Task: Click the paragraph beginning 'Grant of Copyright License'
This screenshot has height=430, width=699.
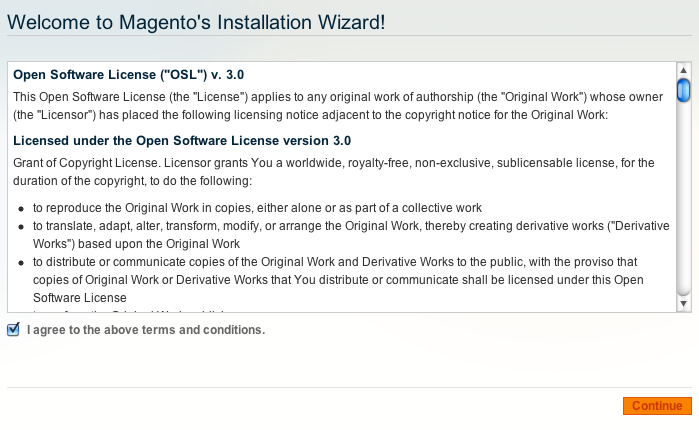Action: coord(333,172)
